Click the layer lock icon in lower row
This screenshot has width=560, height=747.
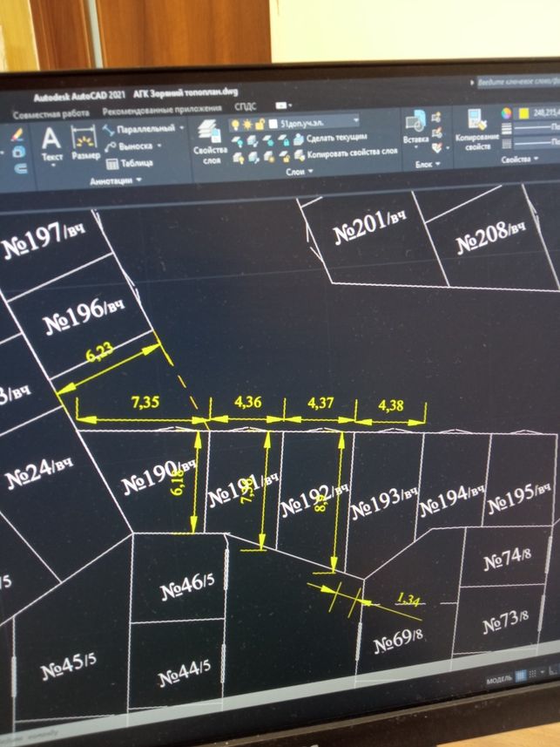click(x=284, y=156)
